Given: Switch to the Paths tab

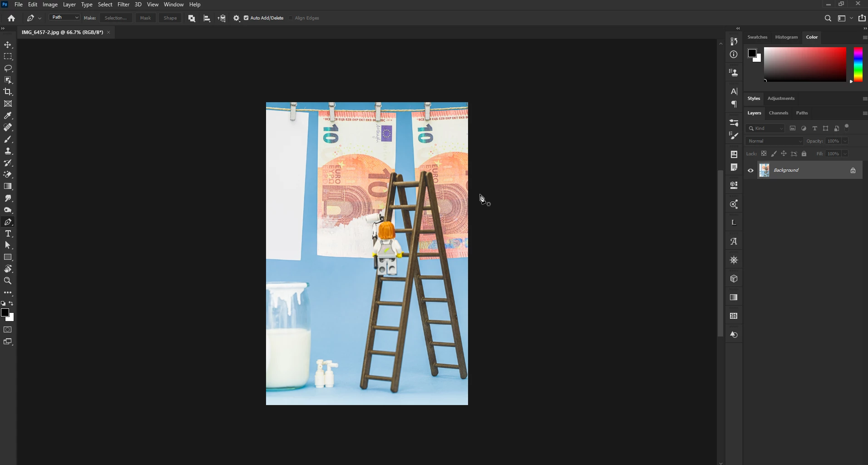Looking at the screenshot, I should click(802, 113).
